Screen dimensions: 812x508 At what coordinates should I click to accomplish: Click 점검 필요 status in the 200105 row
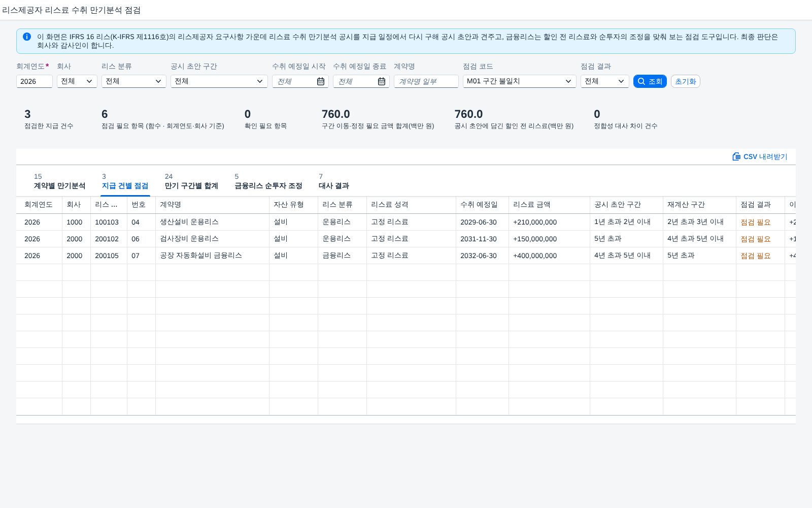755,256
